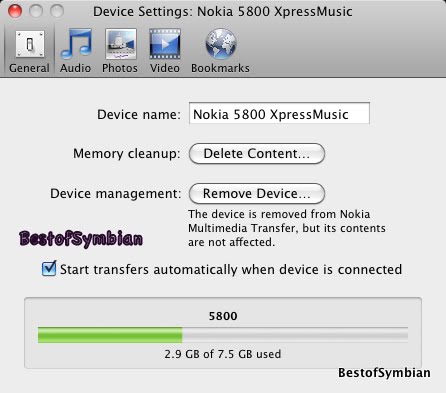The height and width of the screenshot is (393, 446).
Task: Click the gray zoom window button
Action: [57, 11]
